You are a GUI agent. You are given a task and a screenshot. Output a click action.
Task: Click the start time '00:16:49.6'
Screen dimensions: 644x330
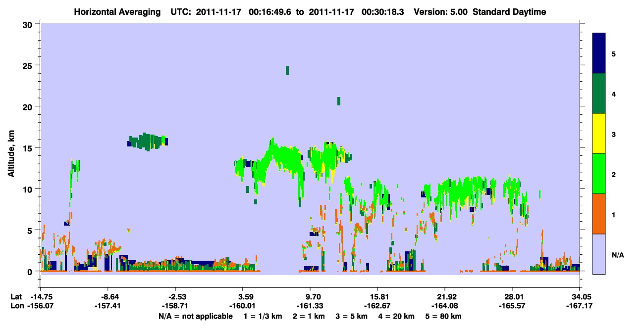click(270, 12)
